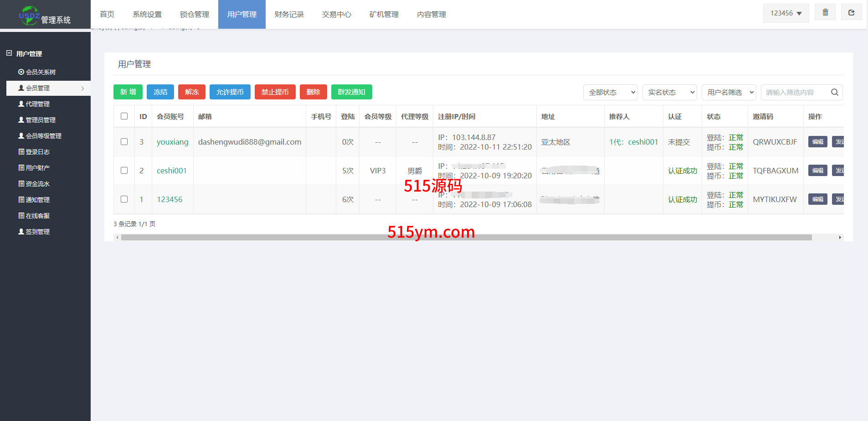Screen dimensions: 868x421
Task: Click the 请输入筛选内容 search field
Action: coord(795,92)
